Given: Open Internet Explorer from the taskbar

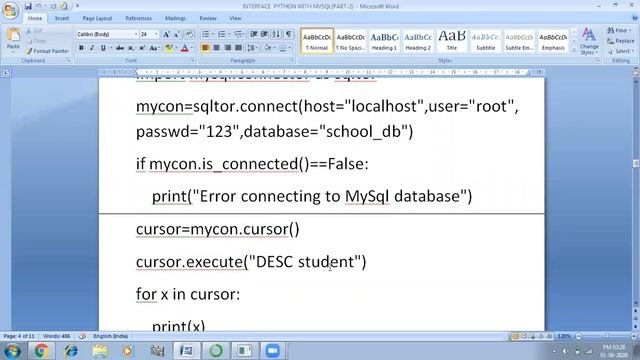Looking at the screenshot, I should click(71, 350).
